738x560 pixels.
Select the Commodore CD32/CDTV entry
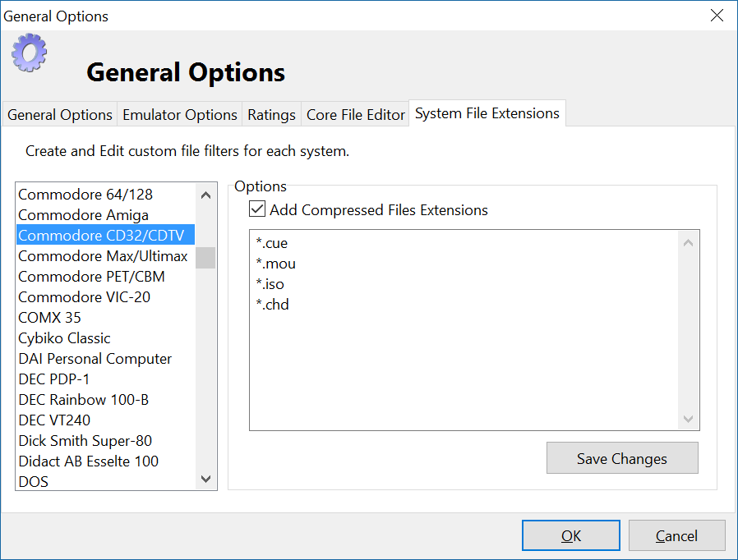click(x=105, y=235)
